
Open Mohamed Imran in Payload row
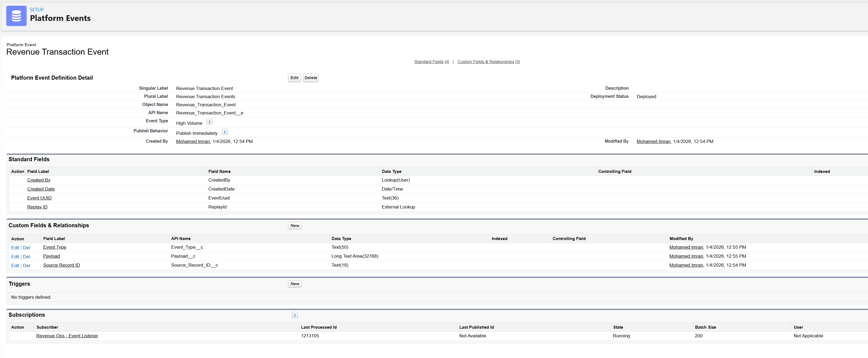pyautogui.click(x=686, y=257)
